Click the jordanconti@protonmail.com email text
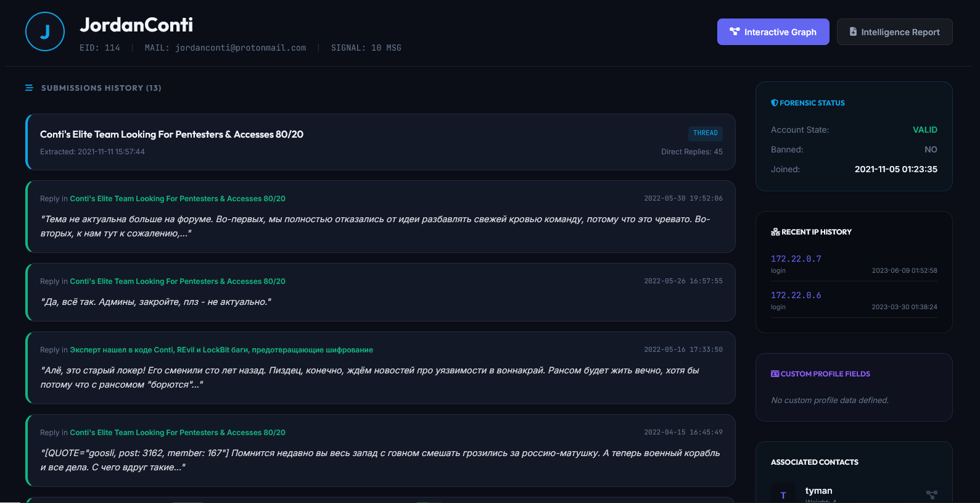The width and height of the screenshot is (980, 503). tap(241, 48)
